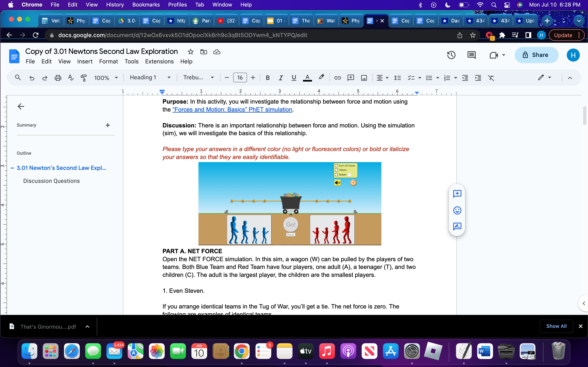Toggle italic formatting

click(x=281, y=78)
